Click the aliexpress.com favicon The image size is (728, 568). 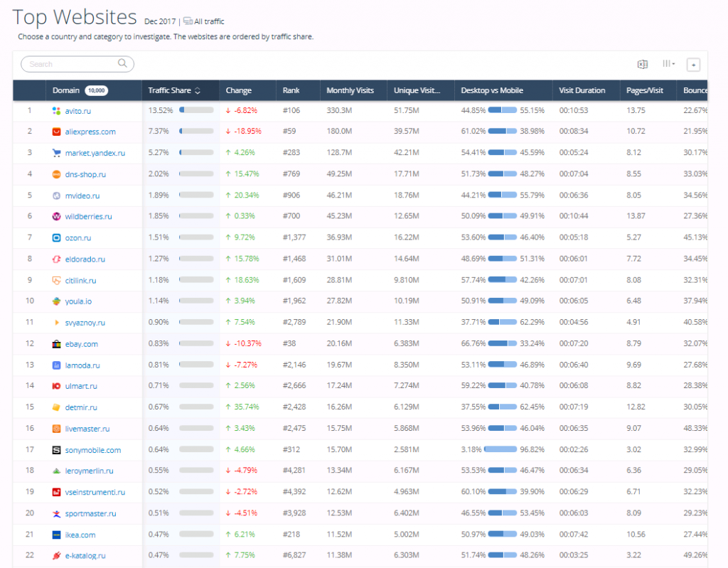point(57,132)
